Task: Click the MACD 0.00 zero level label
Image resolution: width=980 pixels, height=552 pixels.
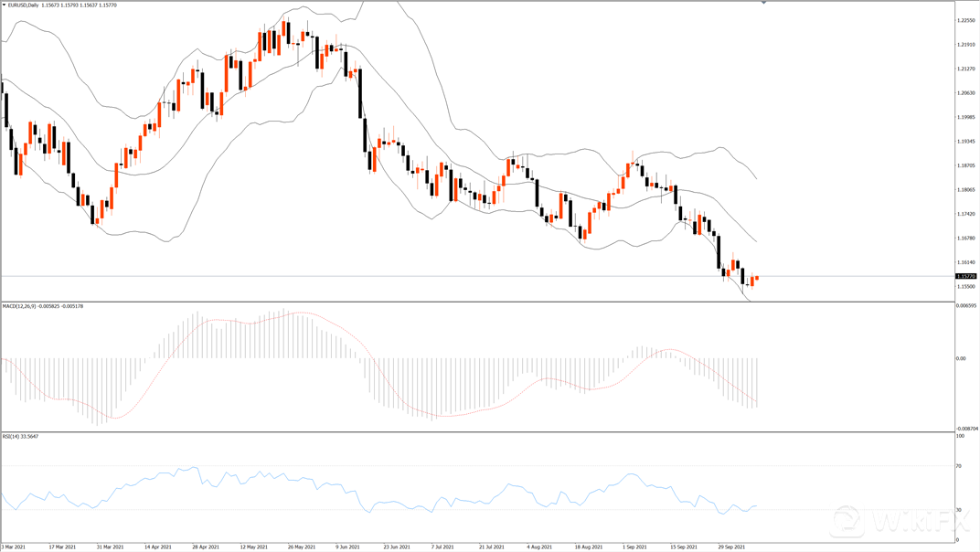Action: (961, 358)
